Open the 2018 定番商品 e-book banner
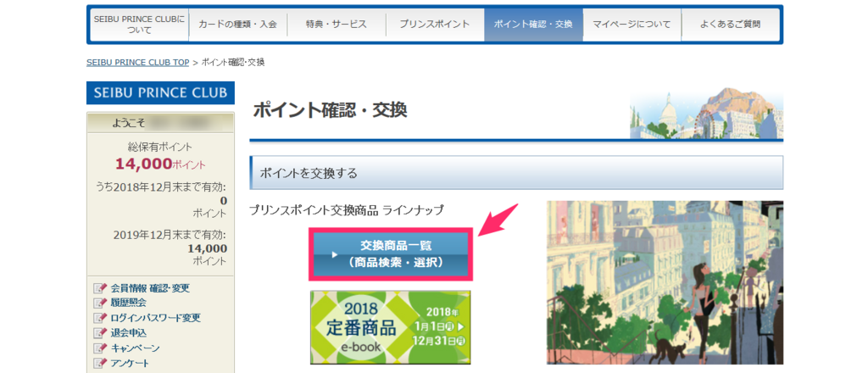The height and width of the screenshot is (373, 868). (x=390, y=327)
